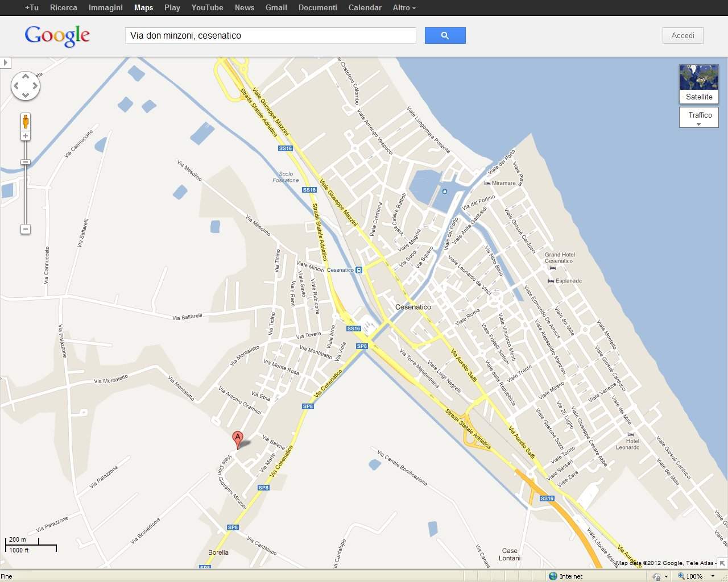Image resolution: width=728 pixels, height=582 pixels.
Task: Switch to Satellite view
Action: point(699,84)
